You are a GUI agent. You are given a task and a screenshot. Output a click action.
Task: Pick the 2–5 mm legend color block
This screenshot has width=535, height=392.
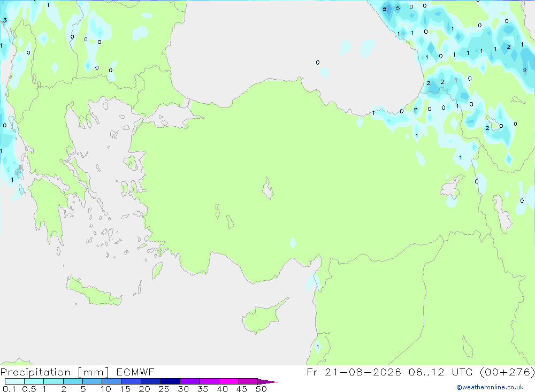coord(73,381)
